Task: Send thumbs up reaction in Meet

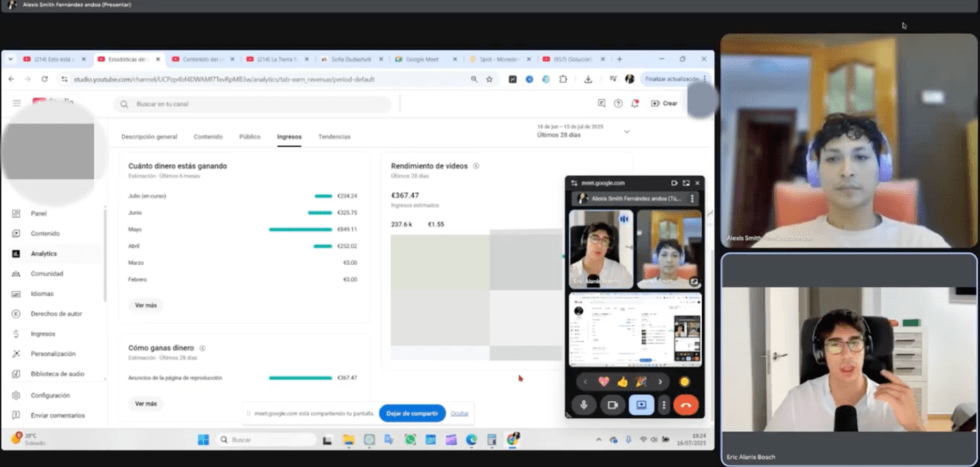Action: [x=622, y=382]
